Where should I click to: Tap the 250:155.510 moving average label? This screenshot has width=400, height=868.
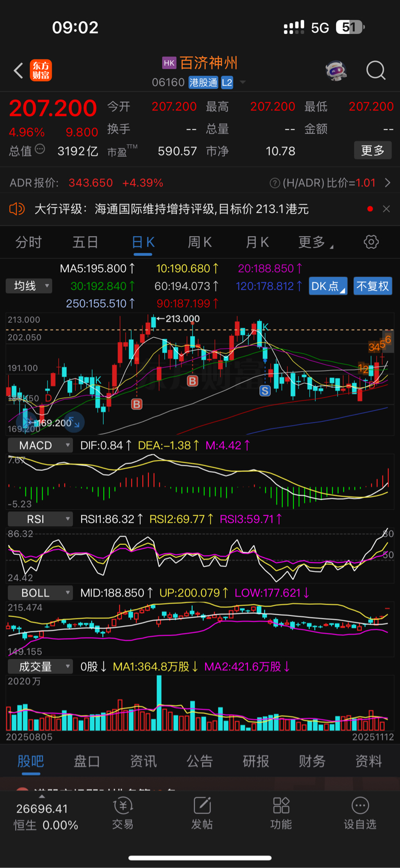coord(101,303)
